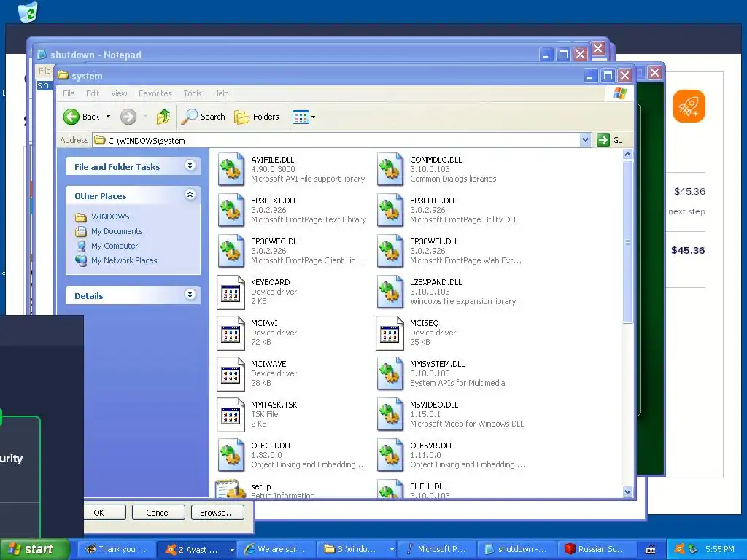Screen dimensions: 747x560
Task: Toggle the Folders pane button
Action: 256,117
